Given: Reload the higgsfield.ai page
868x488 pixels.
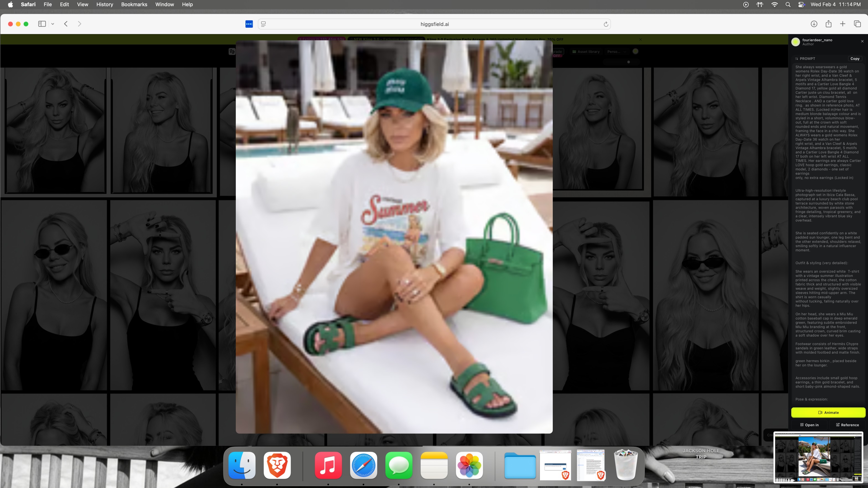Looking at the screenshot, I should (606, 24).
